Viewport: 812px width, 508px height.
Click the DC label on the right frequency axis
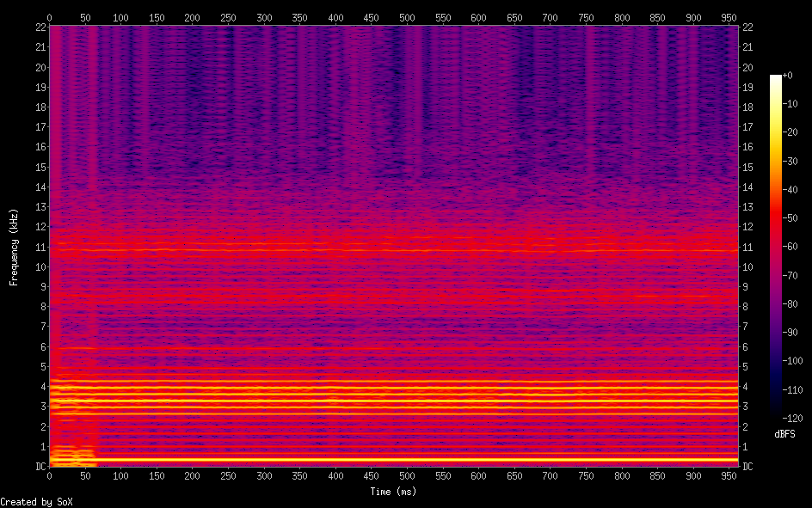click(x=747, y=467)
